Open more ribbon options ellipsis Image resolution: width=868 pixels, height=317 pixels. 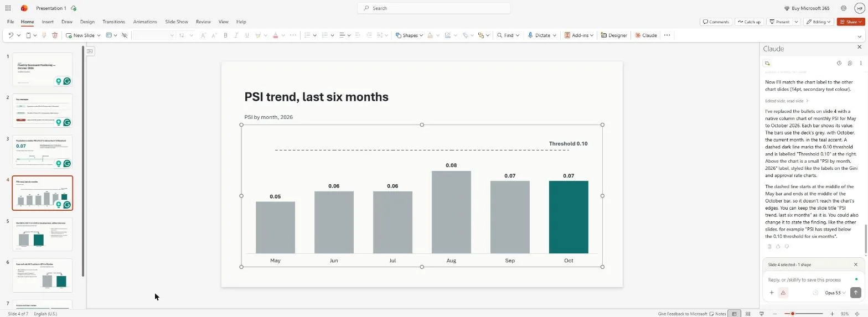[x=667, y=35]
